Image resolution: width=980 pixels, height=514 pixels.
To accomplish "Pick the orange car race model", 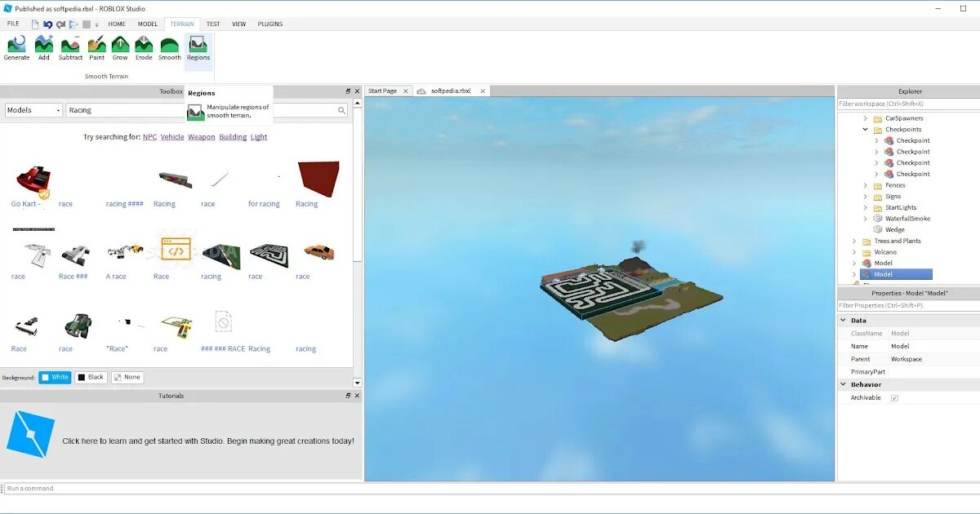I will 318,252.
